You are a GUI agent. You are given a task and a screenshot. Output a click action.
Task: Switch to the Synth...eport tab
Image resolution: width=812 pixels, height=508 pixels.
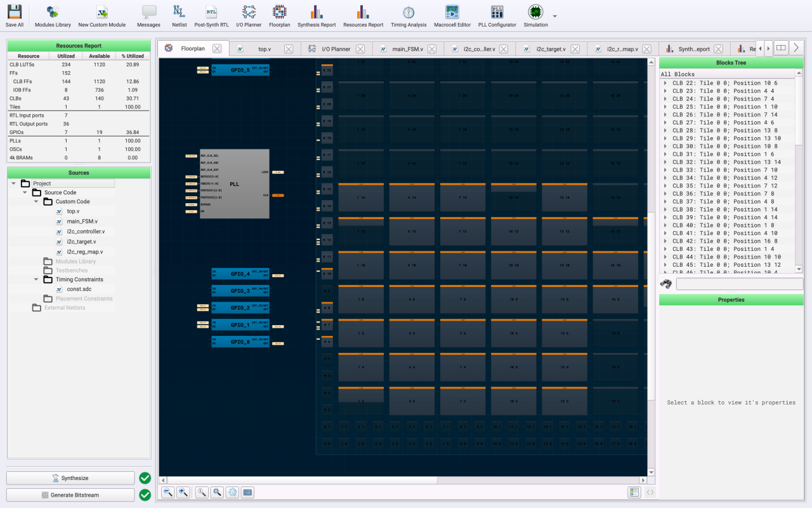[x=693, y=49]
